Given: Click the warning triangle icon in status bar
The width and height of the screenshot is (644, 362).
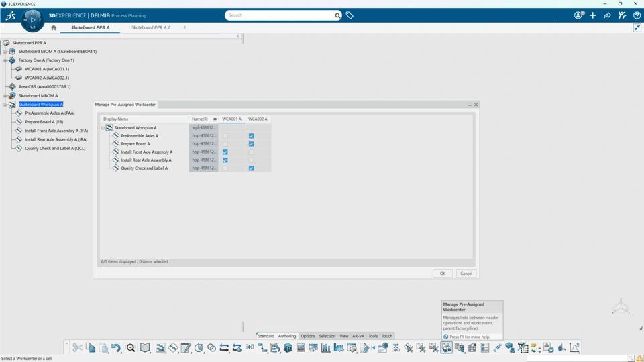Looking at the screenshot, I should (x=639, y=358).
